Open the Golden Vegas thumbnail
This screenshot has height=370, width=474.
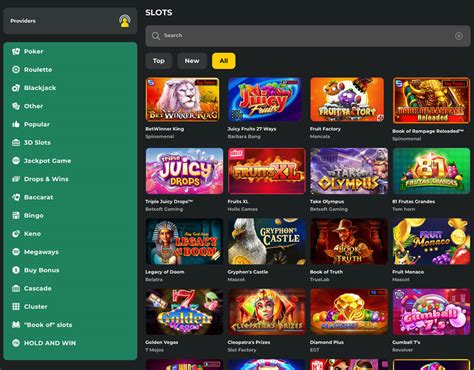coord(184,312)
